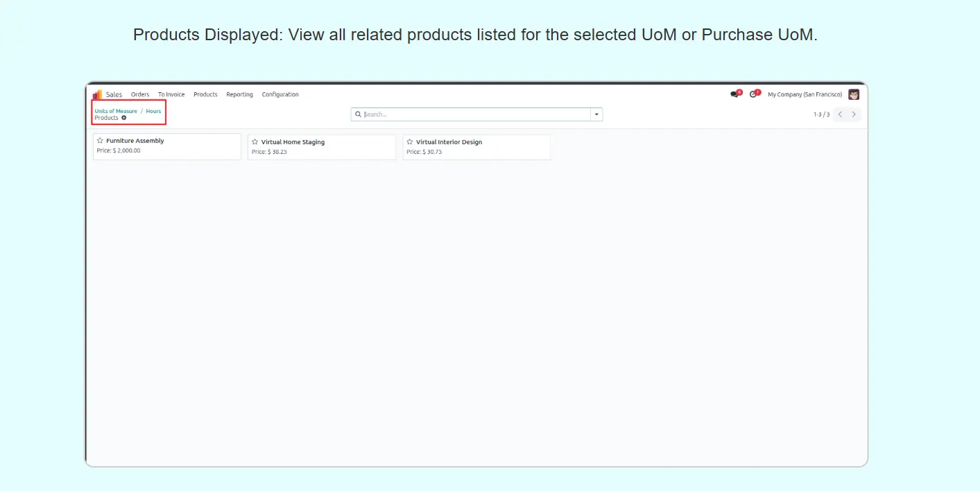The height and width of the screenshot is (491, 980).
Task: Mark Virtual Interior Design as favorite
Action: [x=409, y=142]
